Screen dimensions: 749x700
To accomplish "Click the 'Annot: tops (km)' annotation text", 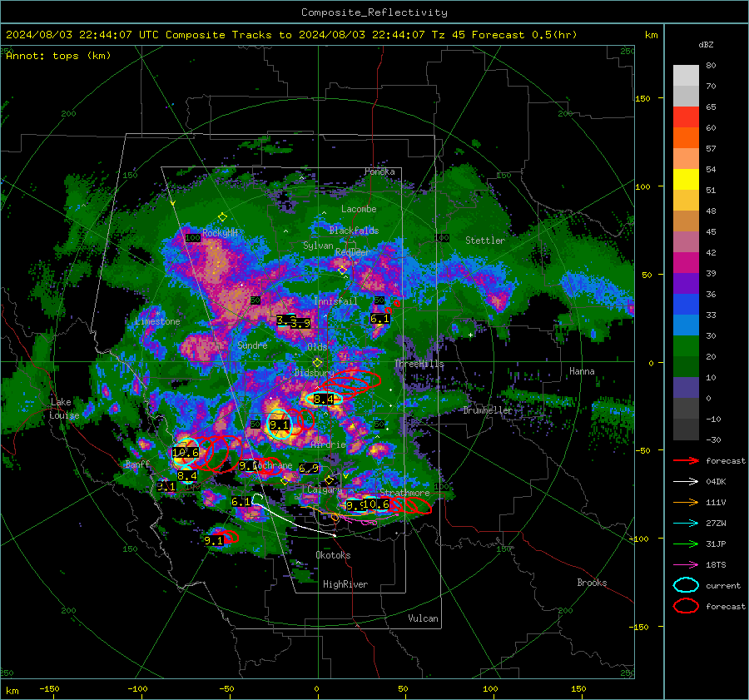I will pos(58,56).
